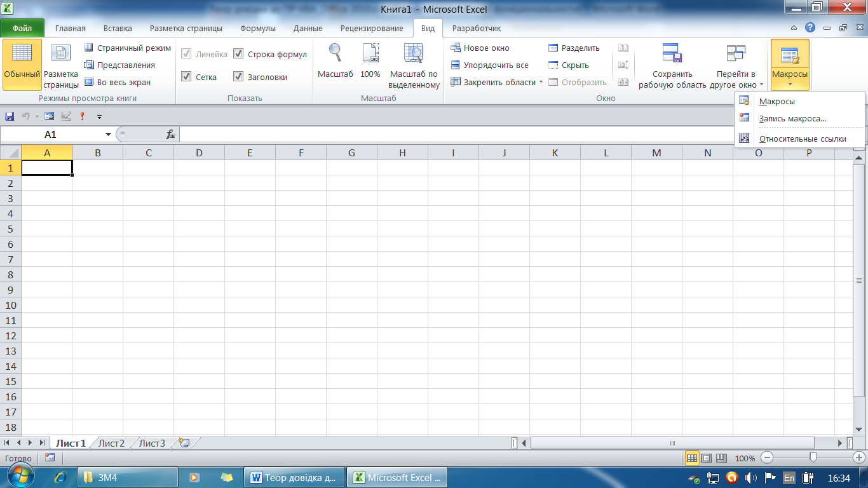Open Теор довідка Word taskbar button
The width and height of the screenshot is (868, 488).
click(x=295, y=477)
